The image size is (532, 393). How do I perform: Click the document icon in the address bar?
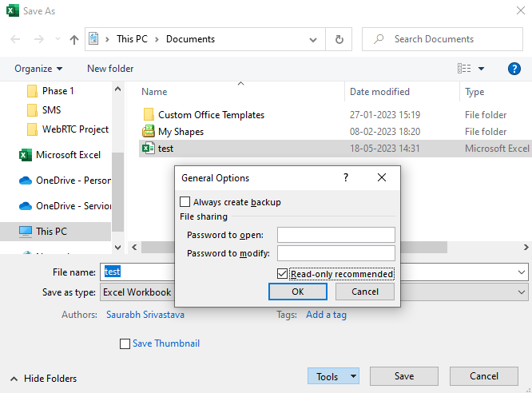pyautogui.click(x=93, y=38)
